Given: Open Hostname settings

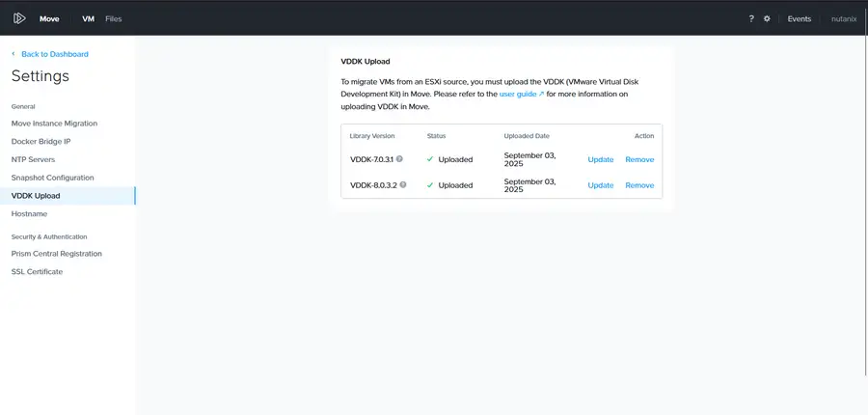Looking at the screenshot, I should (29, 214).
